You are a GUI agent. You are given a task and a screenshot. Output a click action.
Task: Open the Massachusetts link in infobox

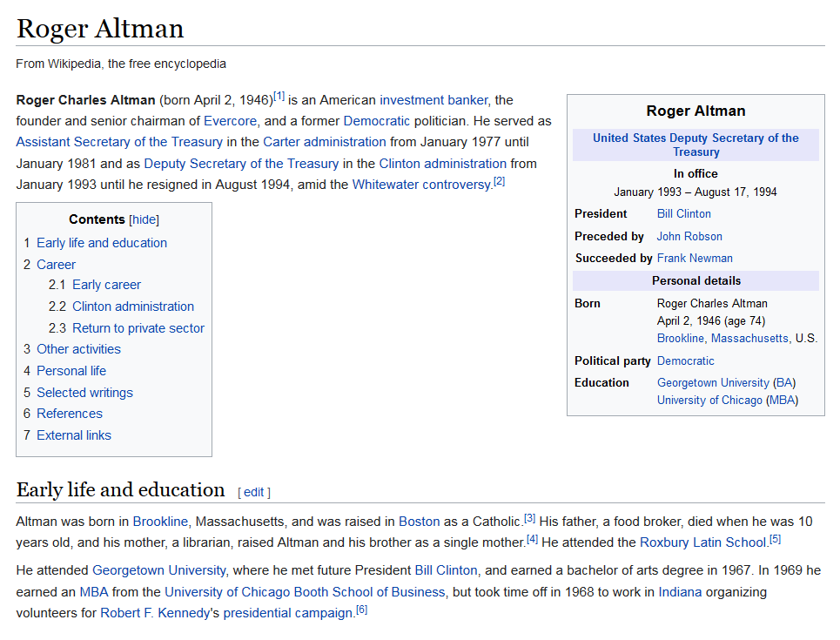750,338
